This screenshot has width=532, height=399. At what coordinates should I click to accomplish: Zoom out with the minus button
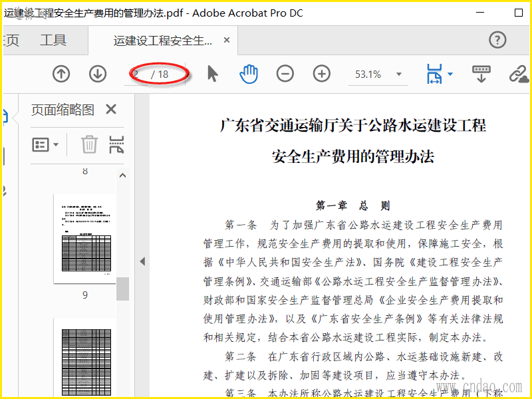click(x=285, y=74)
